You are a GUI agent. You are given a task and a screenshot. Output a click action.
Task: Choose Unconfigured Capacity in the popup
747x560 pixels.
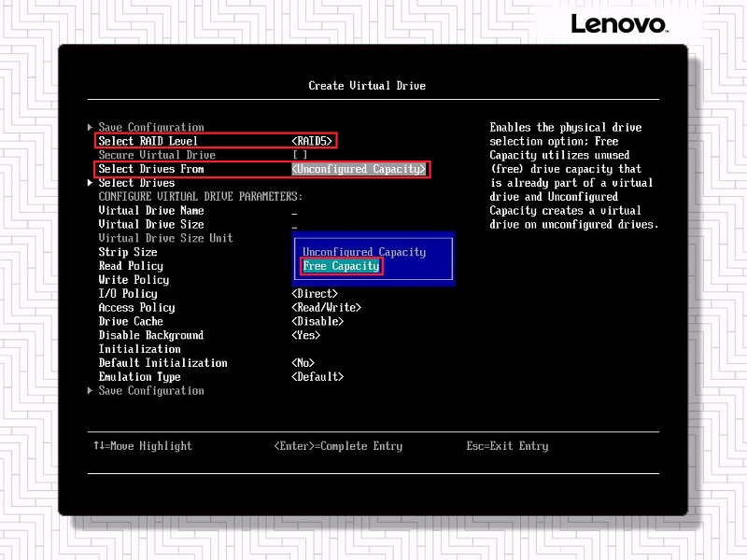(363, 252)
